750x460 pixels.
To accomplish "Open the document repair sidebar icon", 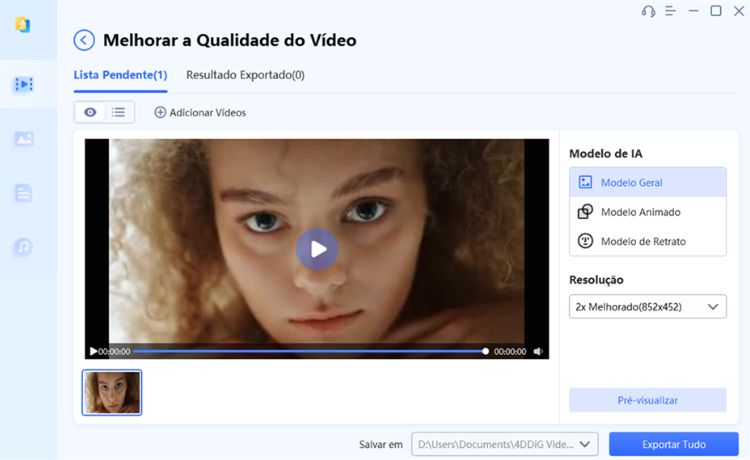I will click(x=23, y=193).
